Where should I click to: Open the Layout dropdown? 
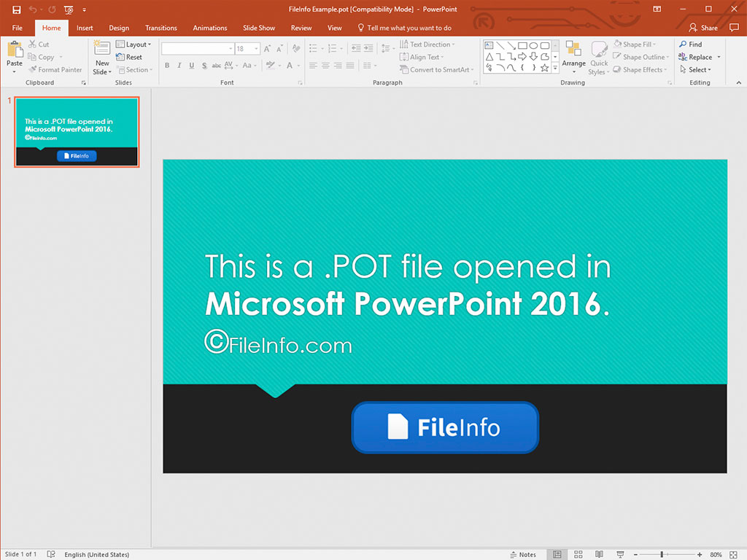(133, 44)
